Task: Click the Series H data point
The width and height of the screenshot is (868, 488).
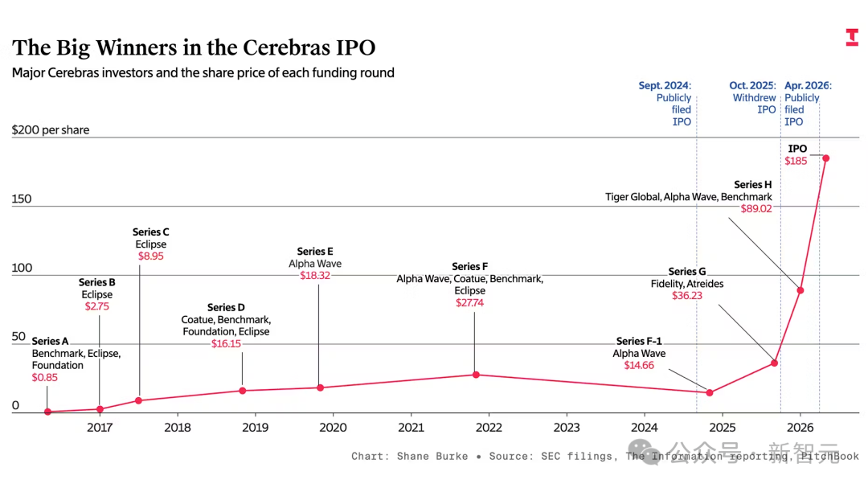Action: coord(800,290)
